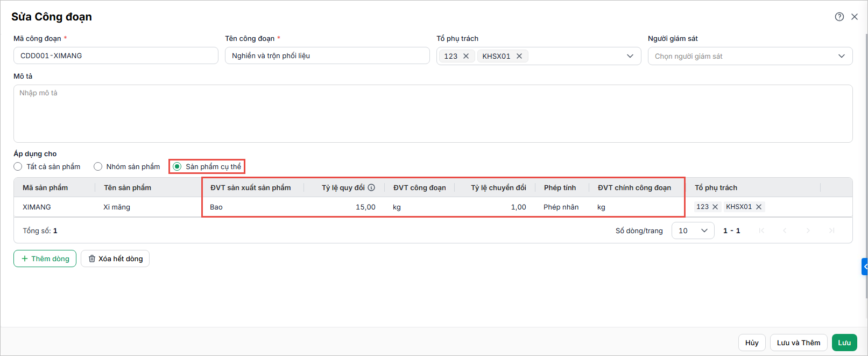Remove KHSX01 tag in XIMANG table row
The image size is (868, 356).
click(759, 207)
